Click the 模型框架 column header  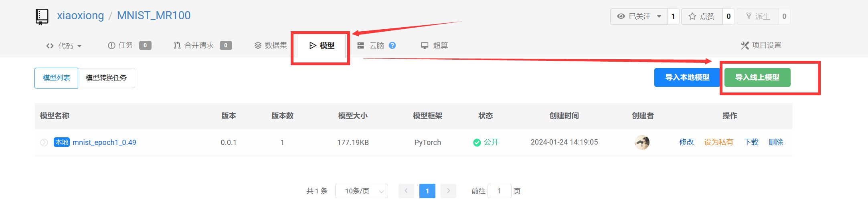tap(428, 116)
